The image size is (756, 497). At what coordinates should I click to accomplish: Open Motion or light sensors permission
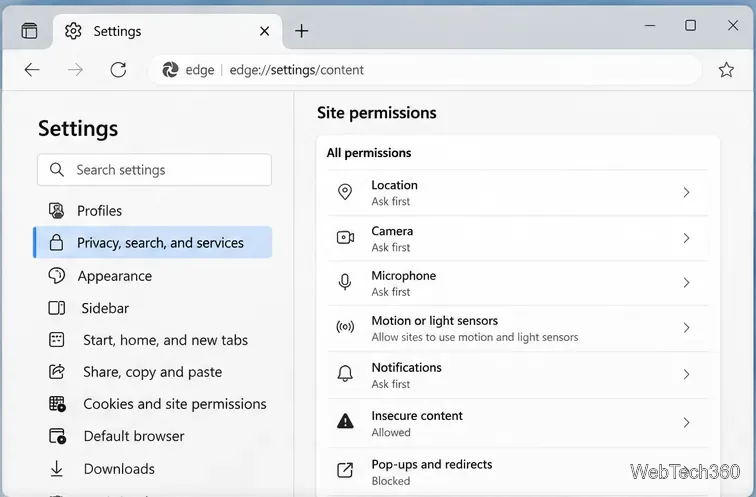(517, 328)
